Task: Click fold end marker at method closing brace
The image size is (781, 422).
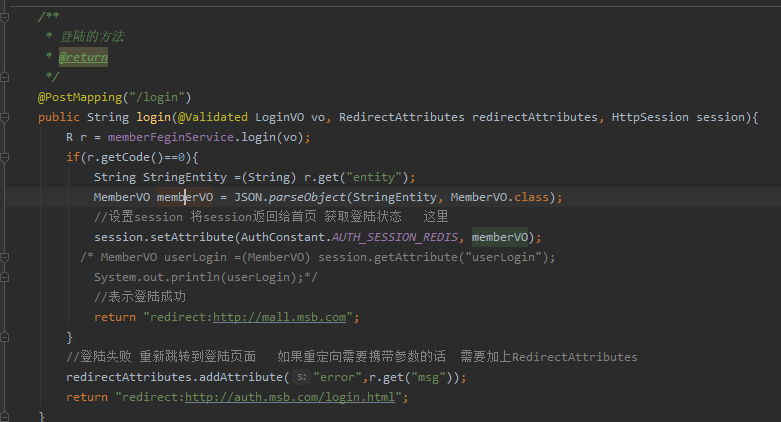Action: click(4, 417)
